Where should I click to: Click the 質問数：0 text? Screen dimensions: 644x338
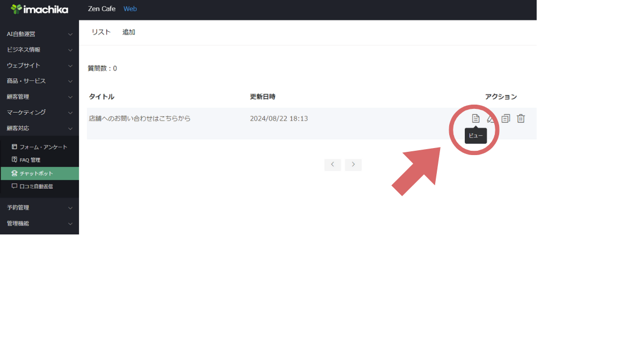click(x=103, y=69)
